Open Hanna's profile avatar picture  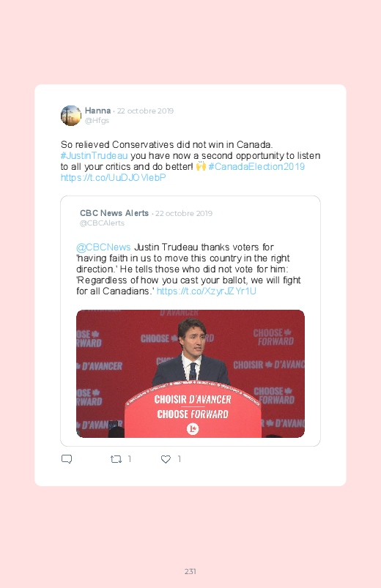71,116
